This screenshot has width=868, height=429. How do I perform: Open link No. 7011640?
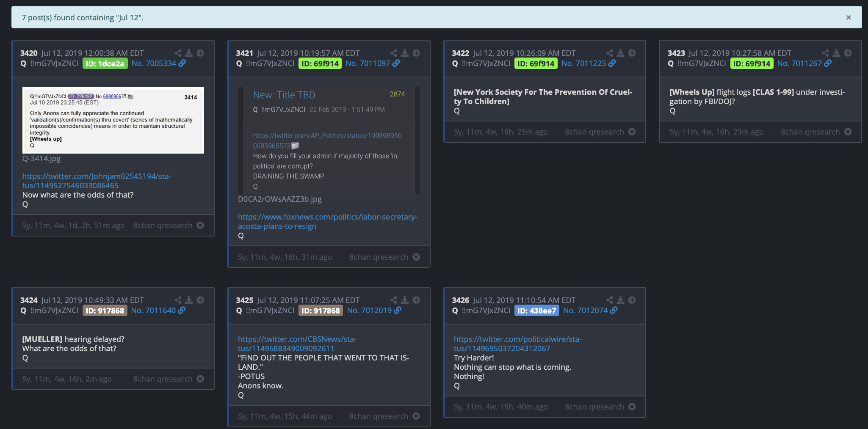[158, 310]
